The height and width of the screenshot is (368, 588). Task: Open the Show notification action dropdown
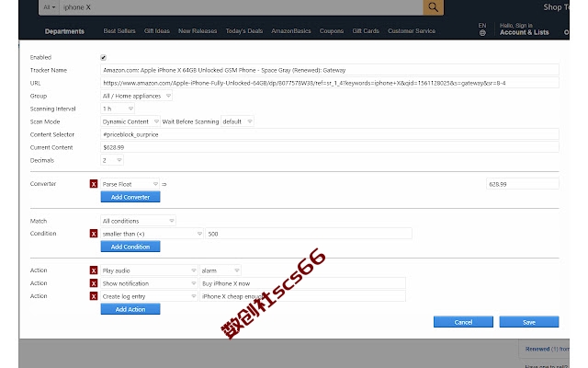point(149,283)
